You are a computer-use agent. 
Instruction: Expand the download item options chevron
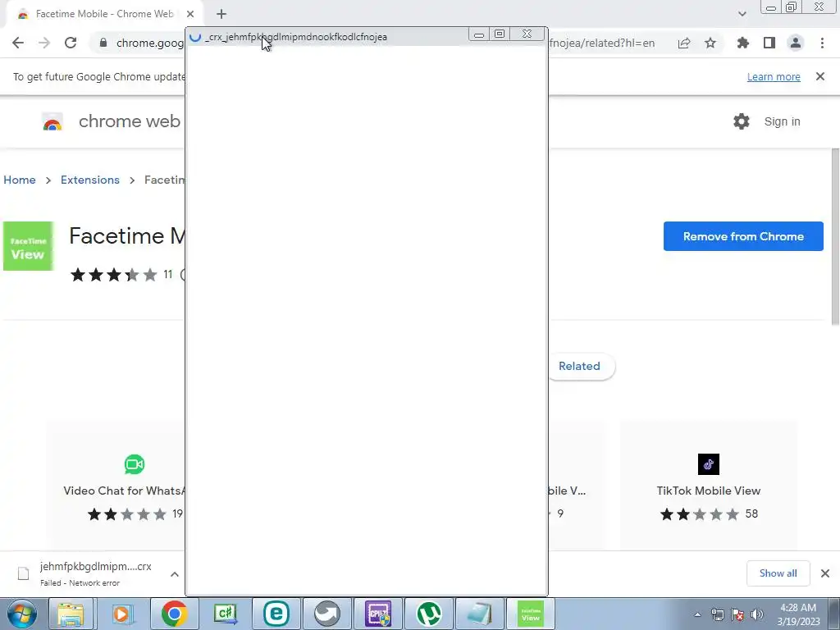pos(175,573)
